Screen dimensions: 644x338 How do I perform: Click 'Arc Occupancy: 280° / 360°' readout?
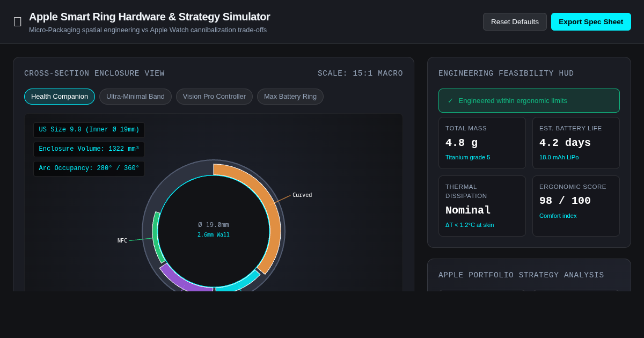tap(89, 168)
